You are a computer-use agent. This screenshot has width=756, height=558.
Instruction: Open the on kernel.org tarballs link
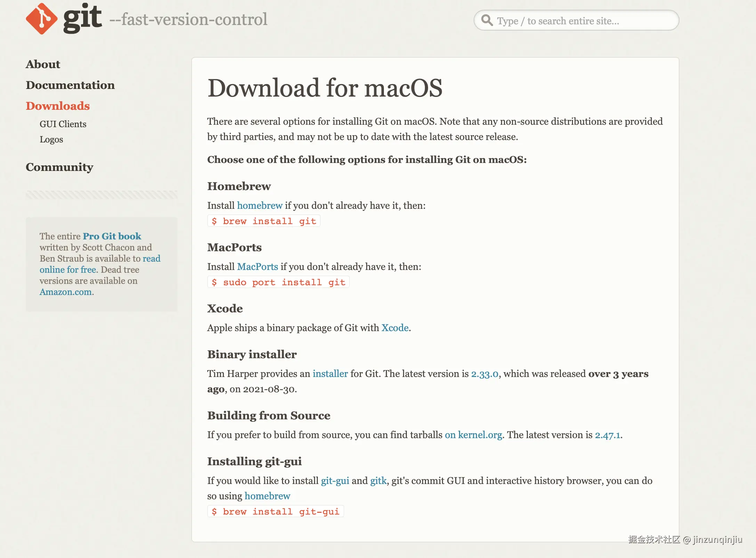click(x=474, y=435)
